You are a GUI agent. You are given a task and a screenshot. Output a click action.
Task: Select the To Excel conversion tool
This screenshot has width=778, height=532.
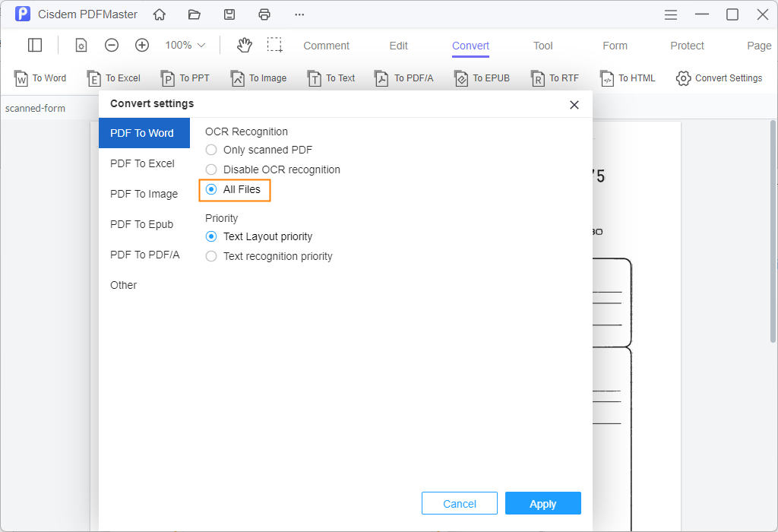(114, 78)
